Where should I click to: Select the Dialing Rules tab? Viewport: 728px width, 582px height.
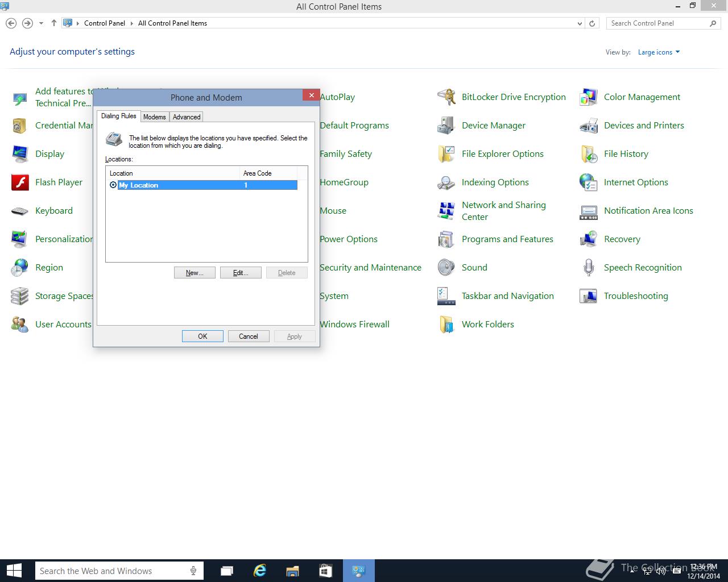pos(119,116)
